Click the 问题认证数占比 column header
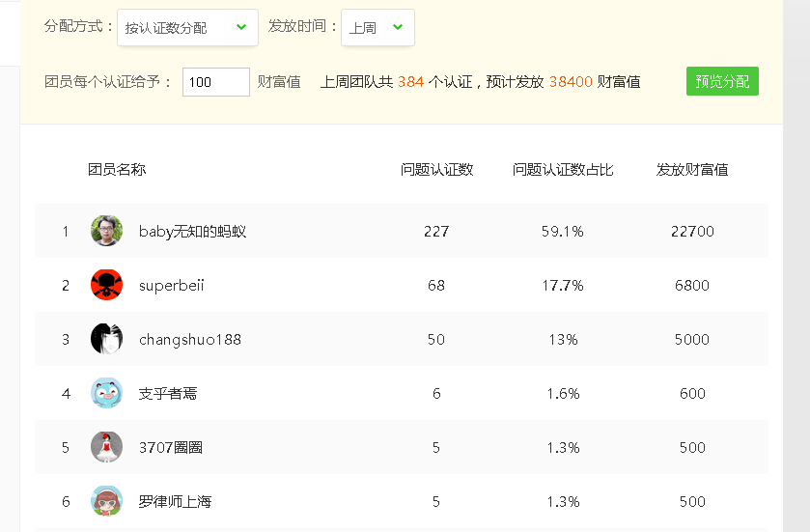 point(563,169)
